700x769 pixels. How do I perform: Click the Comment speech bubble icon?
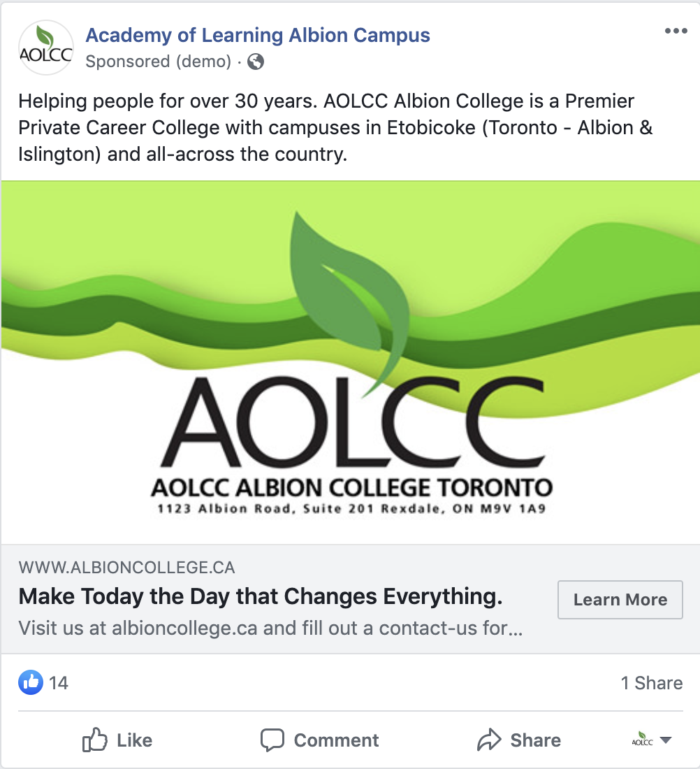[x=272, y=740]
